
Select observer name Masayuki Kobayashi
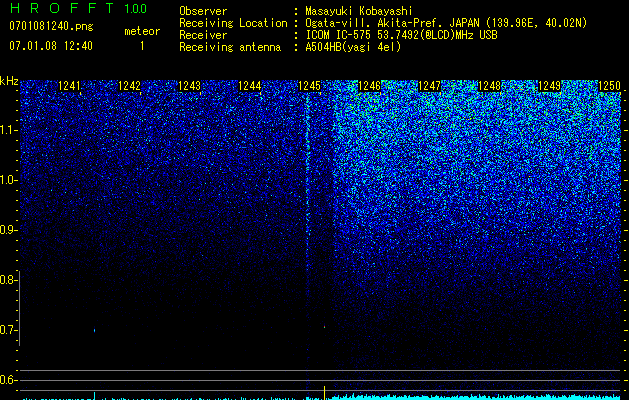pyautogui.click(x=359, y=11)
